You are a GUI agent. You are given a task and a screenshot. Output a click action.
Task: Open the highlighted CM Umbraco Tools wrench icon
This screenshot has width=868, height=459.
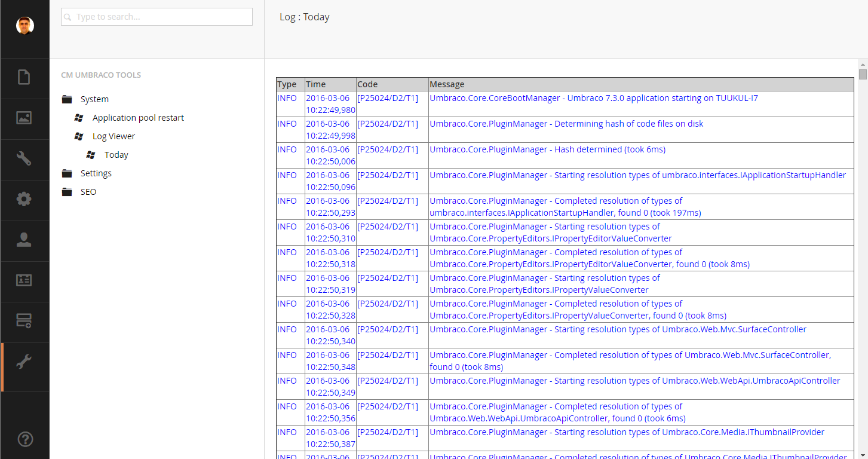(x=24, y=362)
